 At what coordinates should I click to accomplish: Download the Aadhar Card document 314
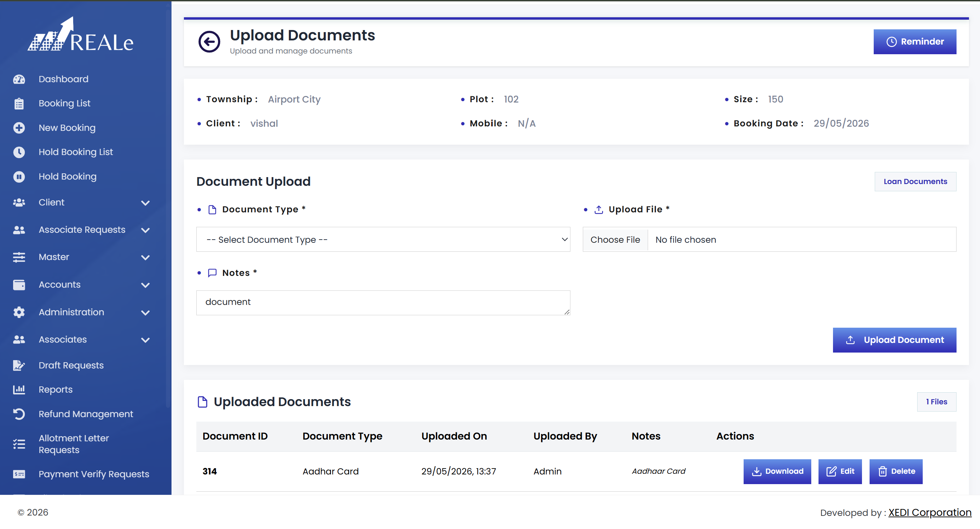(x=777, y=472)
